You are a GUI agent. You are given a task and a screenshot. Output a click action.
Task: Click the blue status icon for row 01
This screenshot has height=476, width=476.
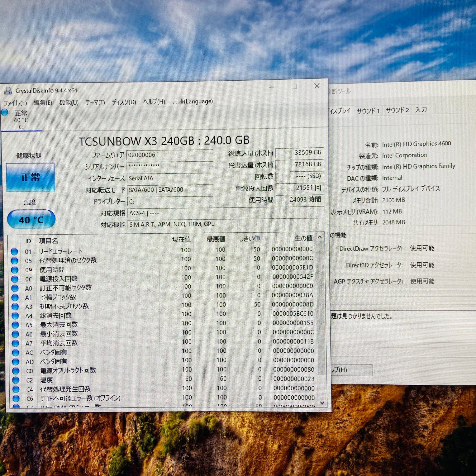14,251
